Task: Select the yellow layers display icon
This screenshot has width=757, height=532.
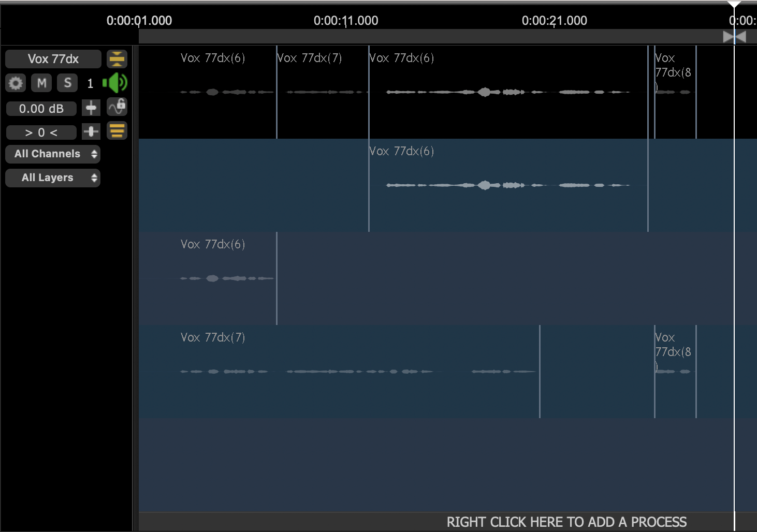Action: click(117, 130)
